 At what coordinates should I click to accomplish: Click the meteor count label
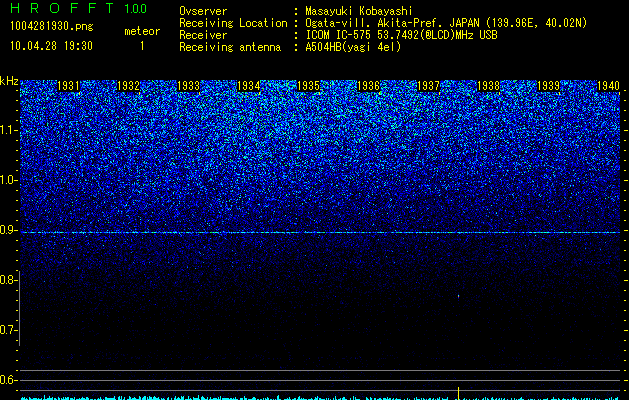pyautogui.click(x=142, y=31)
